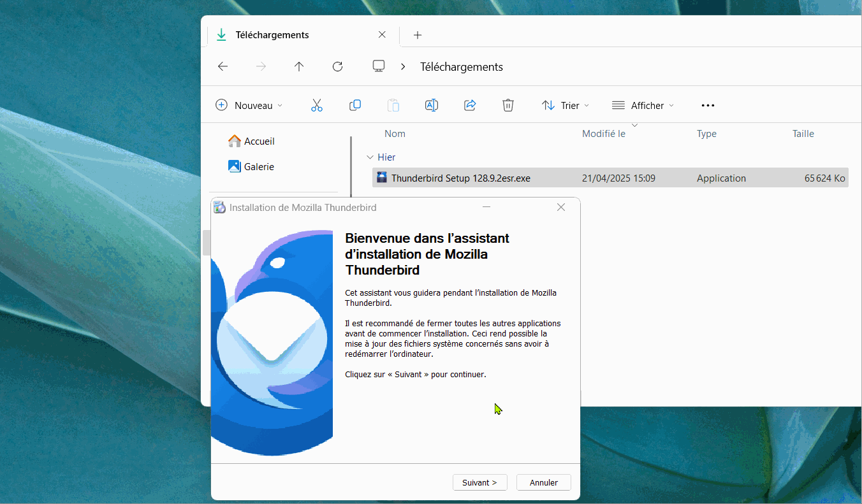Screen dimensions: 862x504
Task: Open Galerie in the navigation pane
Action: (x=251, y=167)
